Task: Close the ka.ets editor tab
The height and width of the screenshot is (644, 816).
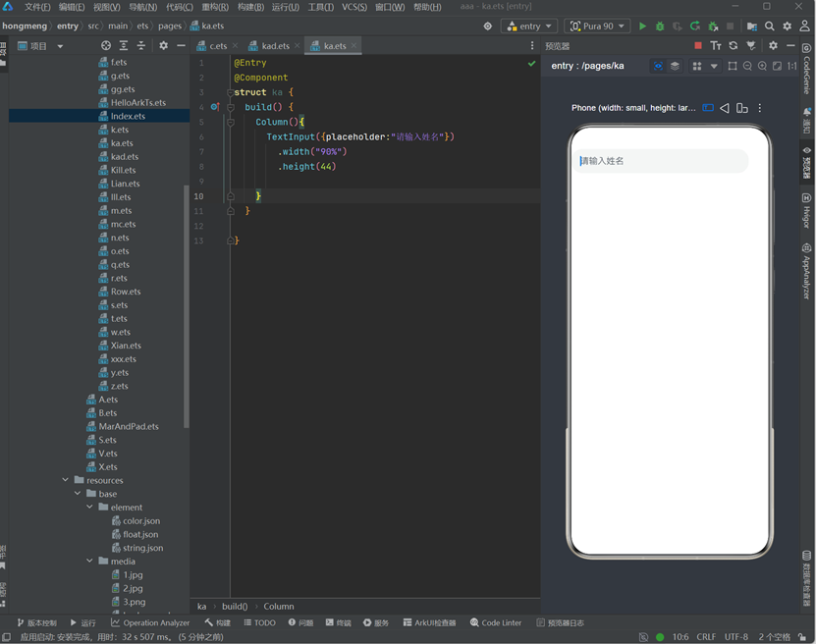Action: click(354, 46)
